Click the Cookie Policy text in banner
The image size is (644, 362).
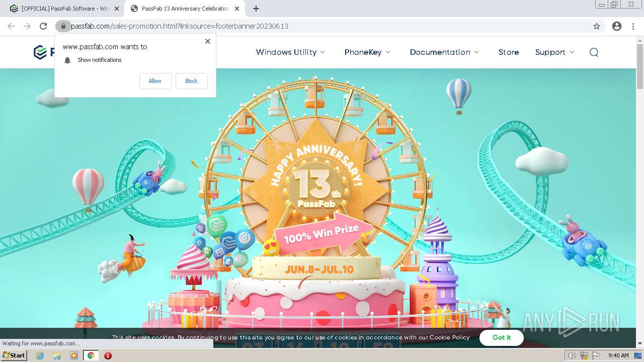pyautogui.click(x=449, y=337)
